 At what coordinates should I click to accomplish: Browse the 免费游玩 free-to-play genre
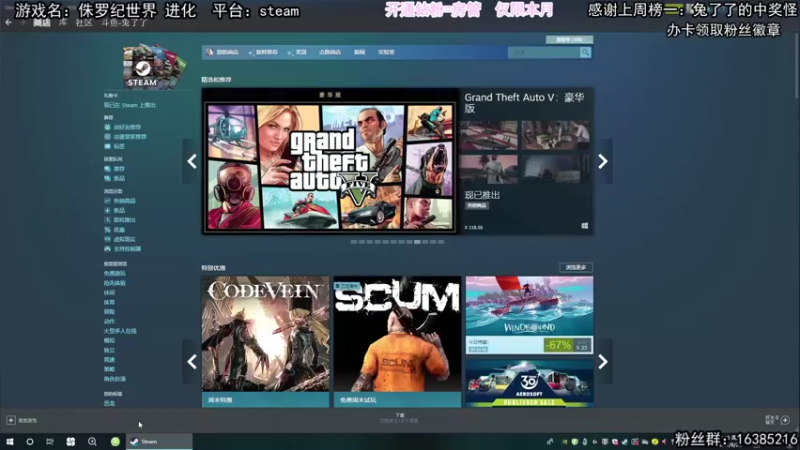coord(115,273)
